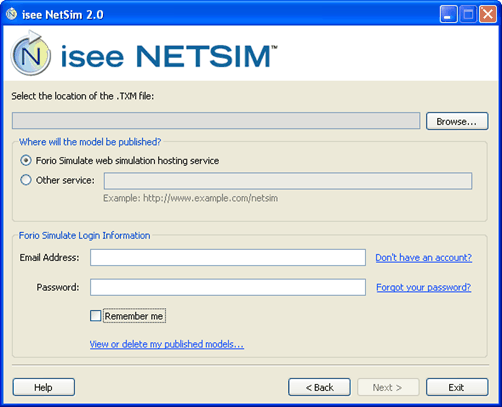The image size is (502, 407).
Task: Click the Other service URL field
Action: 288,181
